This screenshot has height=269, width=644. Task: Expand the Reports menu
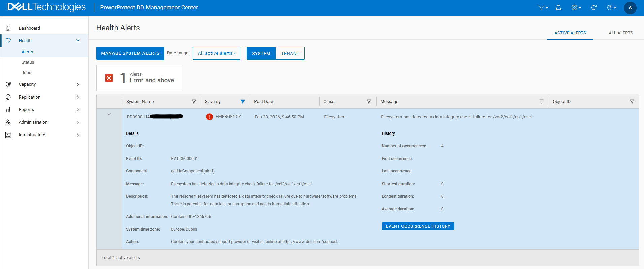[x=78, y=110]
